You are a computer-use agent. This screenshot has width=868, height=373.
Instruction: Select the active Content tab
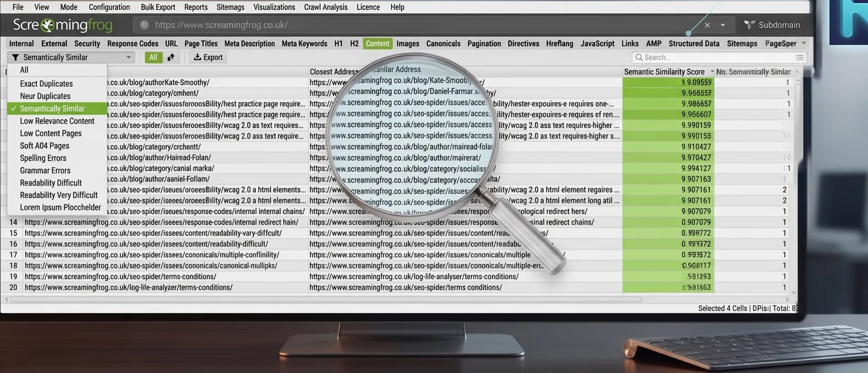point(377,43)
